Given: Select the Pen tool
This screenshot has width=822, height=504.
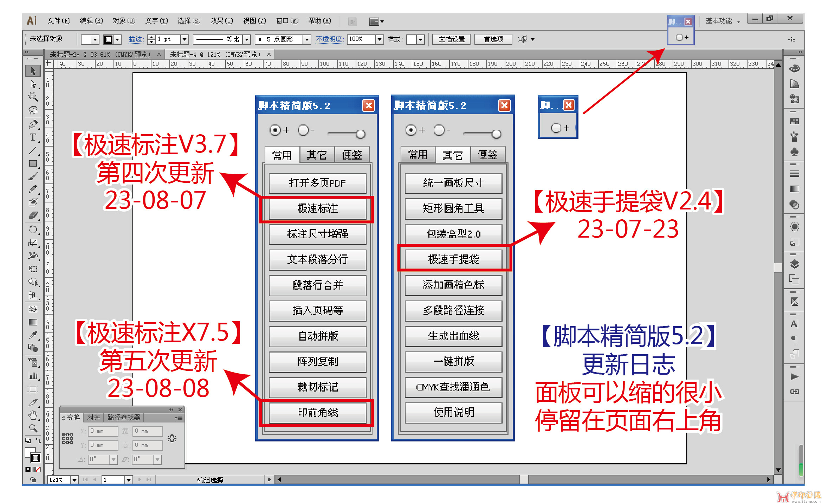Looking at the screenshot, I should [x=33, y=124].
